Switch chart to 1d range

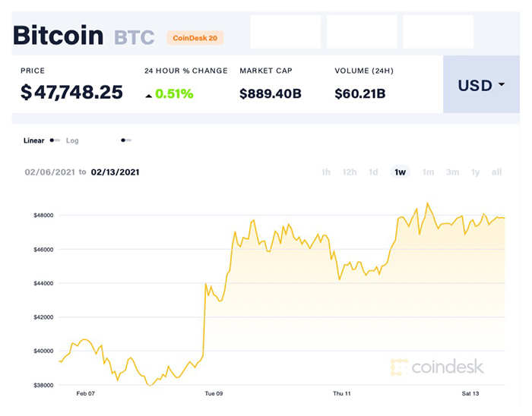(373, 172)
